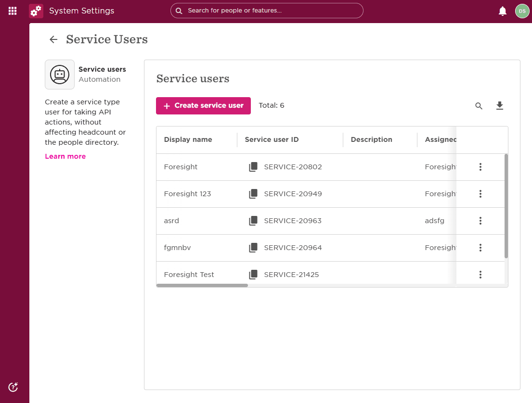Open the more actions menu for Foresight Test
The image size is (532, 403).
480,275
